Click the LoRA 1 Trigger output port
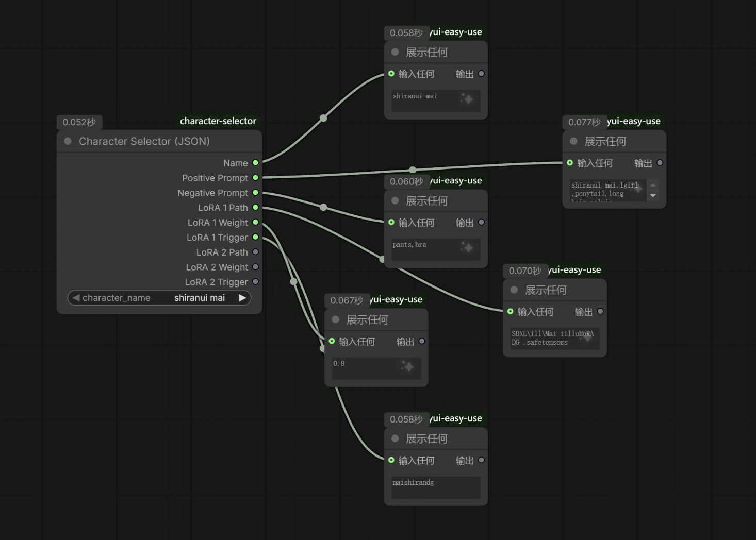Image resolution: width=756 pixels, height=540 pixels. 255,237
